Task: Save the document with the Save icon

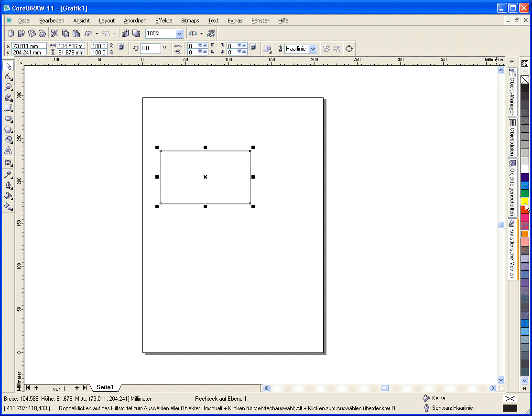Action: (x=32, y=33)
